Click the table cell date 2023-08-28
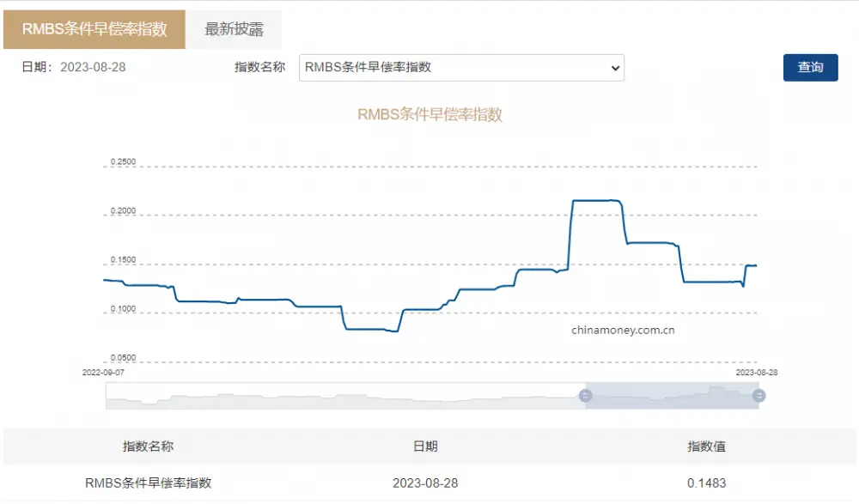 click(x=425, y=483)
